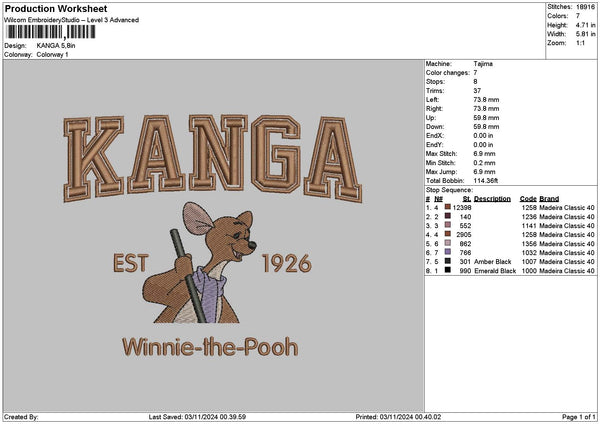Click the 'EST' text beside the kangaroo
Viewport: 600px width, 424px height.
coord(130,263)
